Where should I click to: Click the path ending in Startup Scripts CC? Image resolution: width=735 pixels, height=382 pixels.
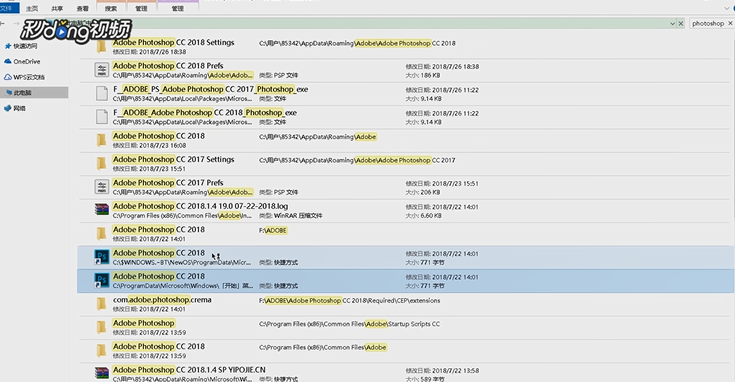[x=349, y=324]
